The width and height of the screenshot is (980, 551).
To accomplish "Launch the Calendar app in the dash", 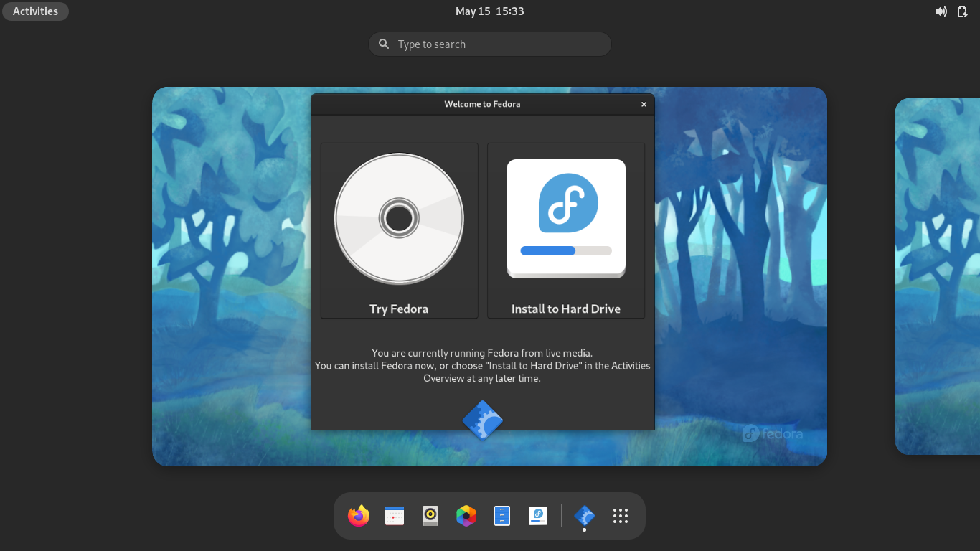I will (x=395, y=516).
